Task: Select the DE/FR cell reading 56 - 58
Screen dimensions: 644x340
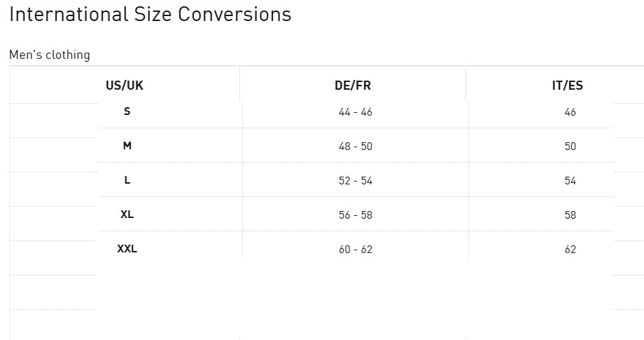Action: tap(356, 215)
